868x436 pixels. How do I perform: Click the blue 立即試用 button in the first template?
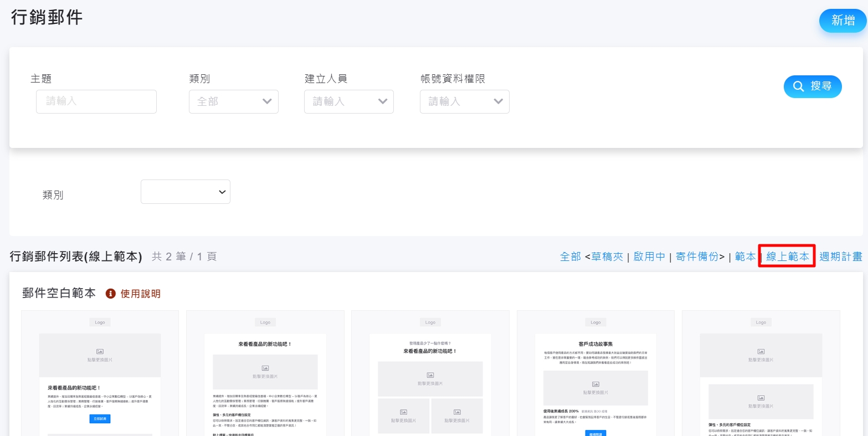(100, 419)
